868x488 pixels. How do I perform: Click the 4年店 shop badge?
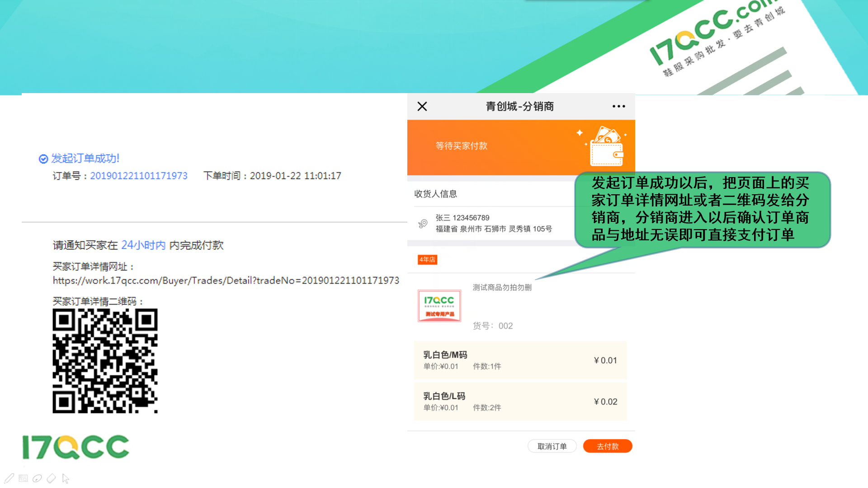click(427, 259)
